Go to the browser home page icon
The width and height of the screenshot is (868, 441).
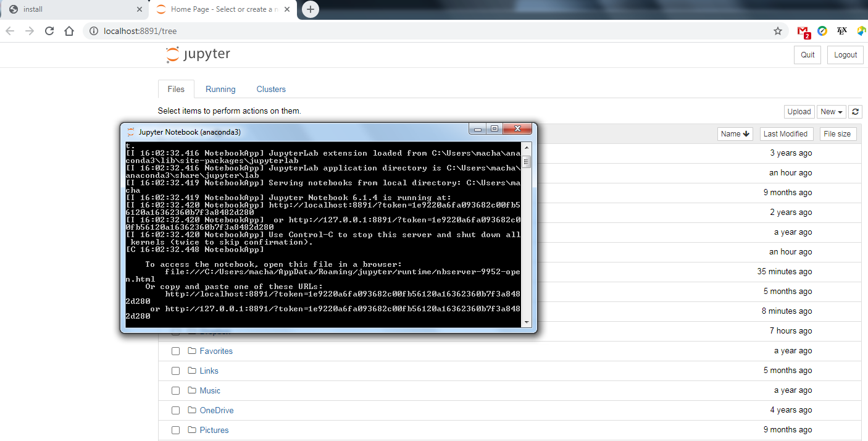[69, 31]
